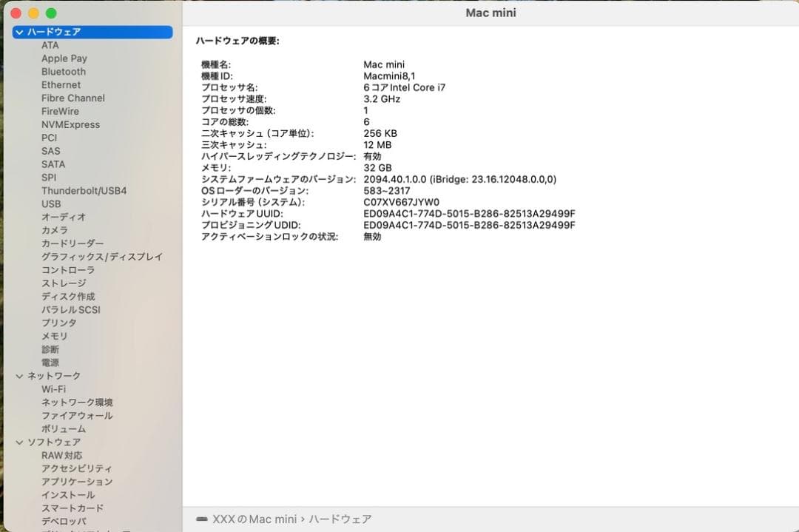Select グラフィックス/ディスプレイ entry
799x532 pixels.
coord(102,257)
